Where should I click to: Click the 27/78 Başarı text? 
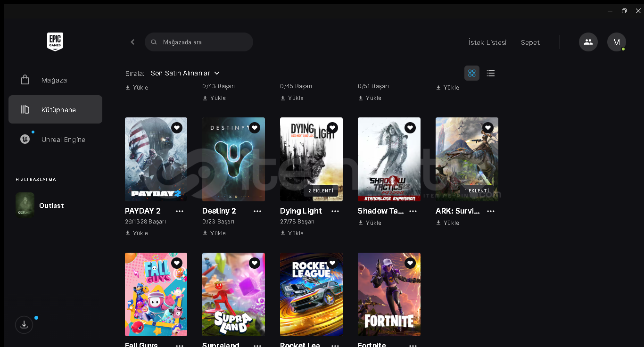(297, 222)
